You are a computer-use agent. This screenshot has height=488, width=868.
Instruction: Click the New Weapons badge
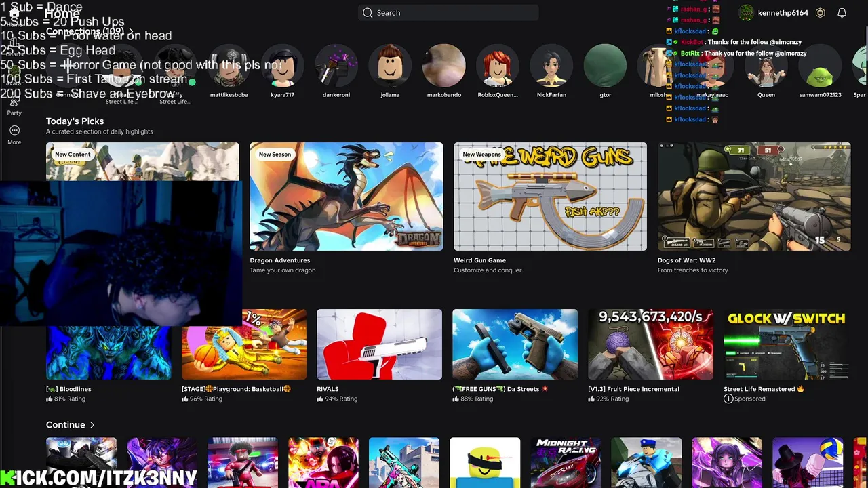click(x=481, y=155)
